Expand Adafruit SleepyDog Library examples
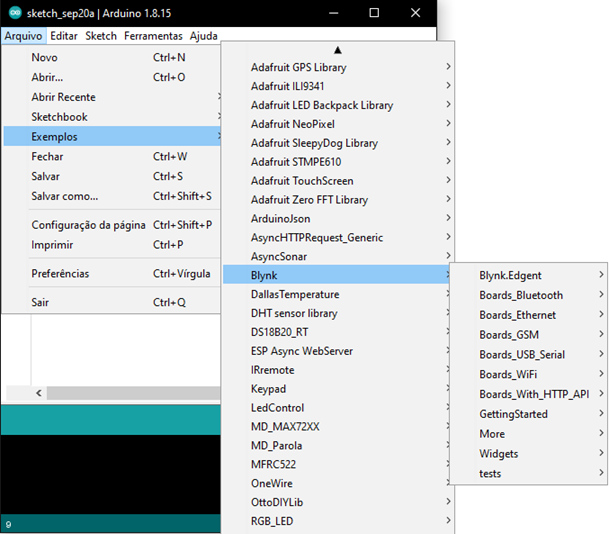The height and width of the screenshot is (534, 609). click(338, 143)
